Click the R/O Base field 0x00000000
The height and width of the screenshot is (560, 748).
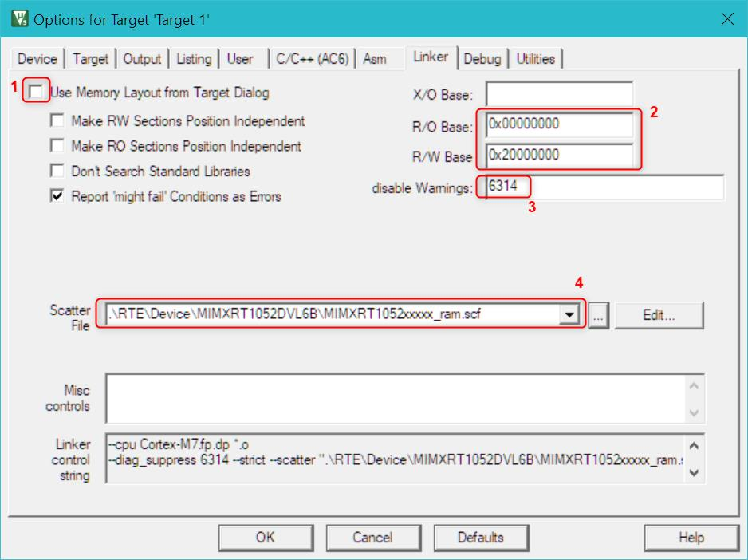point(560,124)
